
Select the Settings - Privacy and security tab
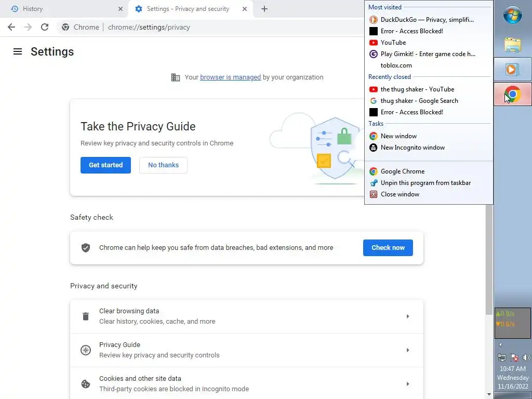click(x=191, y=9)
